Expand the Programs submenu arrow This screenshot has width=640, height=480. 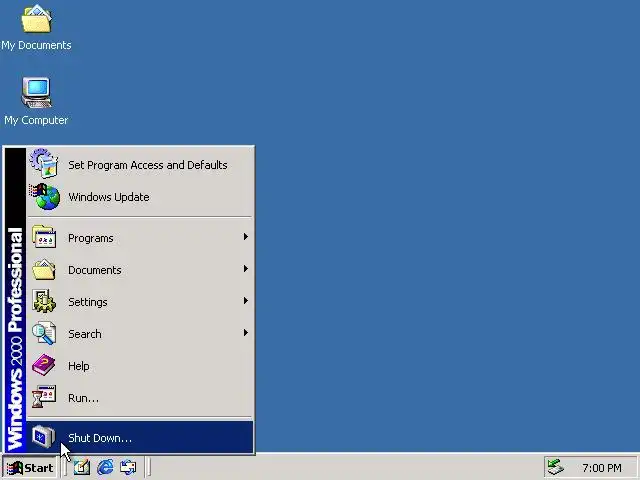pos(246,237)
